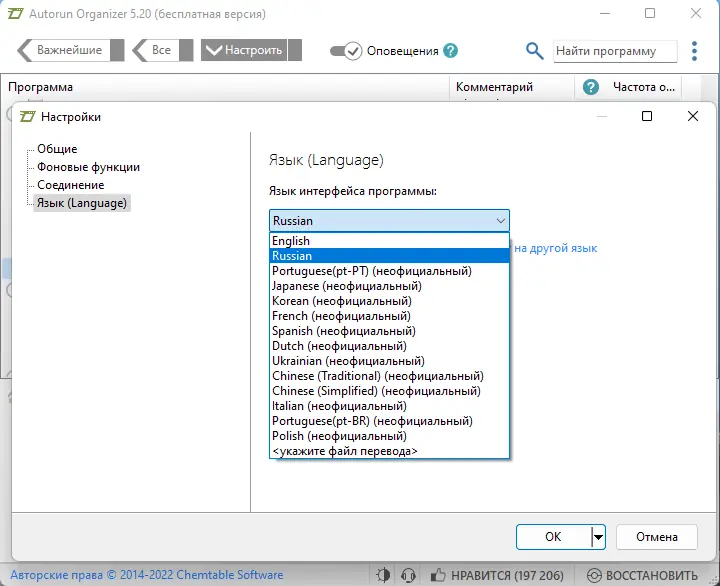
Task: Click the Важнейшие toolbar button
Action: tap(70, 50)
